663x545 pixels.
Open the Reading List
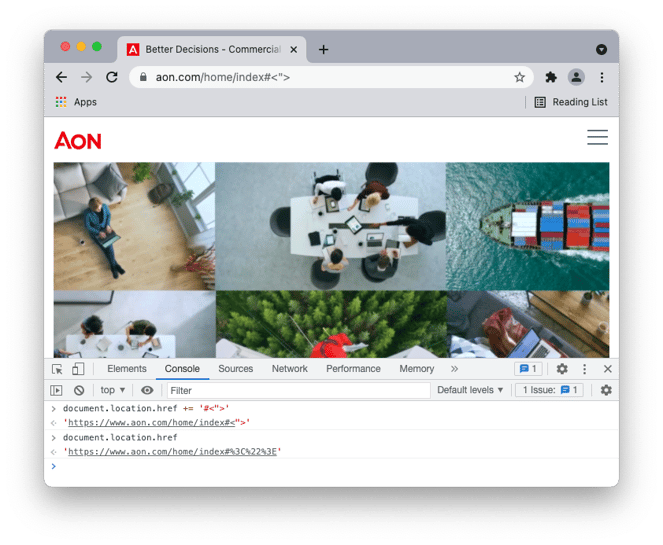click(x=571, y=102)
